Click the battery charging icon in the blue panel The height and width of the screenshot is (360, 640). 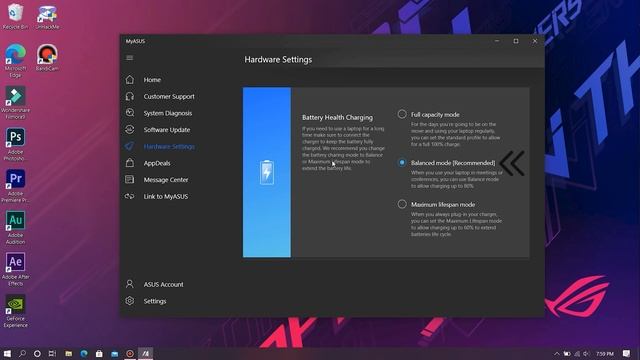click(267, 172)
